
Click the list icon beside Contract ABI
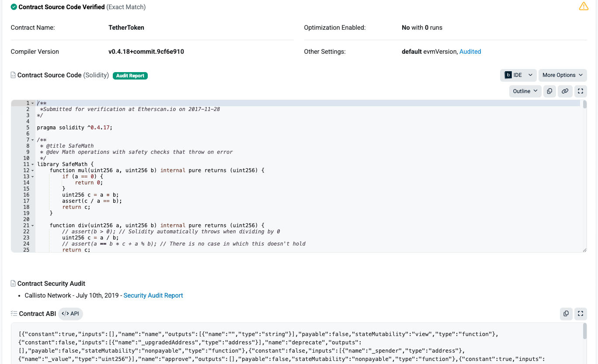pos(14,314)
